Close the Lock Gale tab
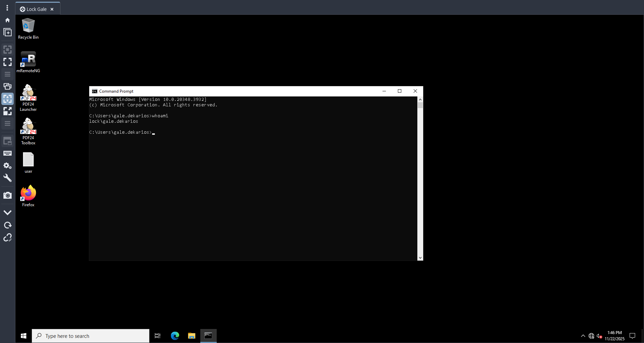The width and height of the screenshot is (644, 343). (52, 9)
